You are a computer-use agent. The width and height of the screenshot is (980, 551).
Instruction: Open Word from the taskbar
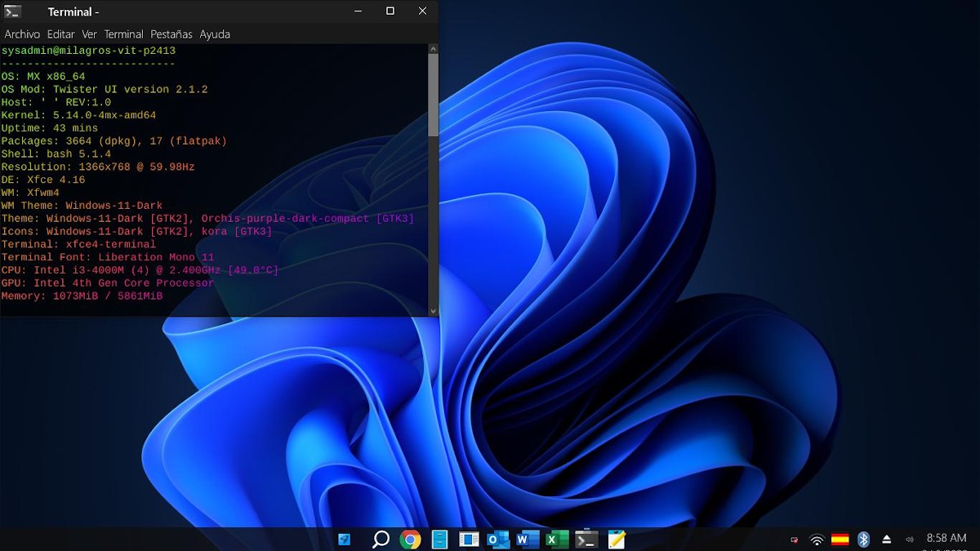(x=528, y=539)
